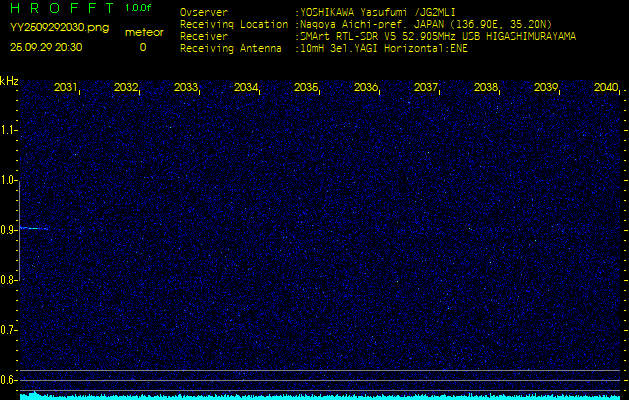Click the 2031 time marker
This screenshot has height=400, width=629.
click(x=66, y=88)
